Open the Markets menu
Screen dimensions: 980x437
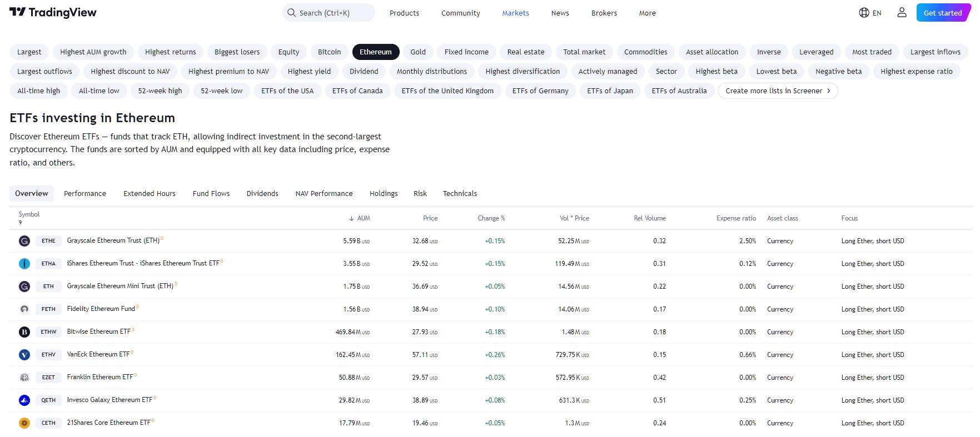[x=515, y=13]
